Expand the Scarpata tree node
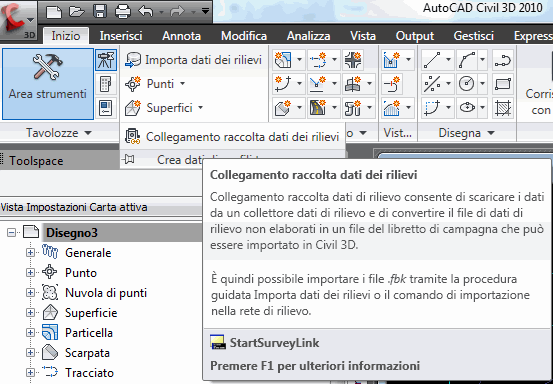 30,353
